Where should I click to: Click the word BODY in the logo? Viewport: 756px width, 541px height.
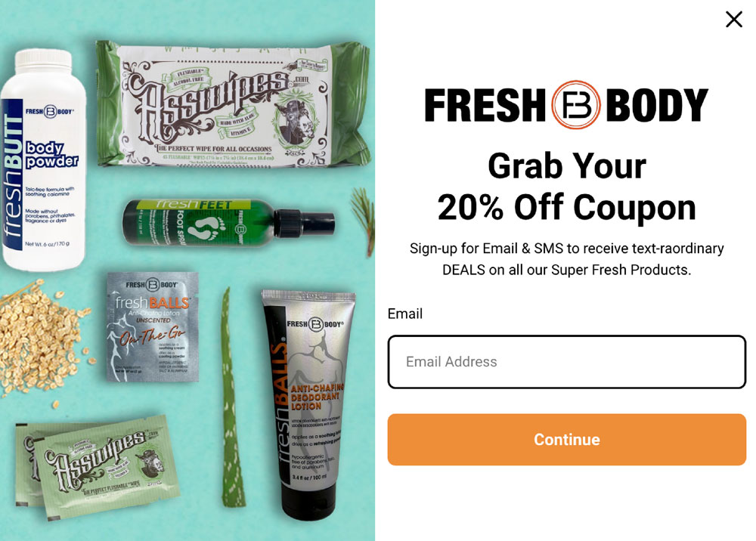pos(657,105)
